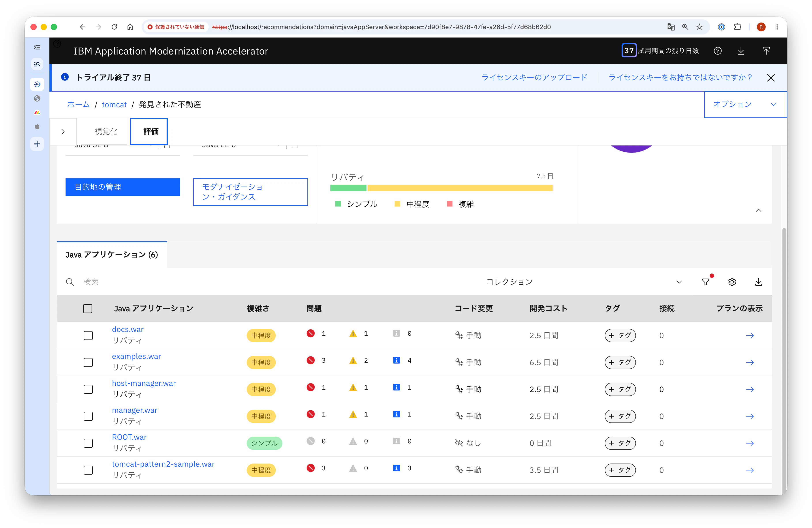Close the trial notification banner
This screenshot has height=528, width=812.
tap(771, 78)
